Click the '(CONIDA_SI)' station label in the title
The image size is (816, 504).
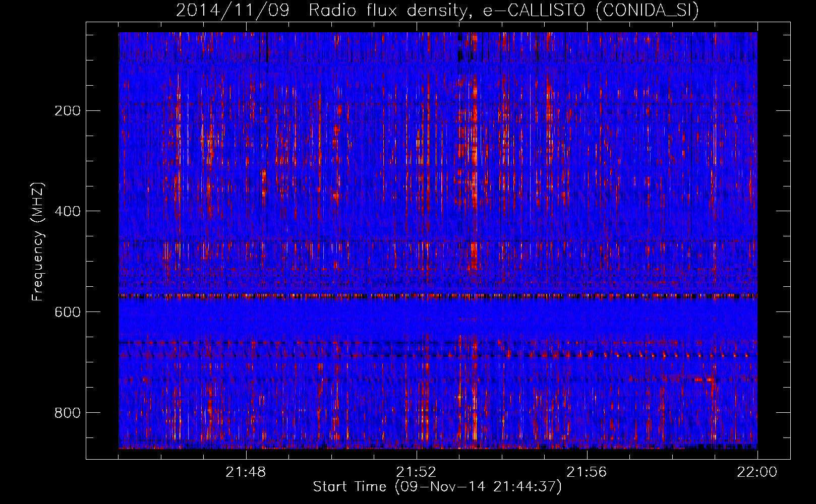pos(647,11)
